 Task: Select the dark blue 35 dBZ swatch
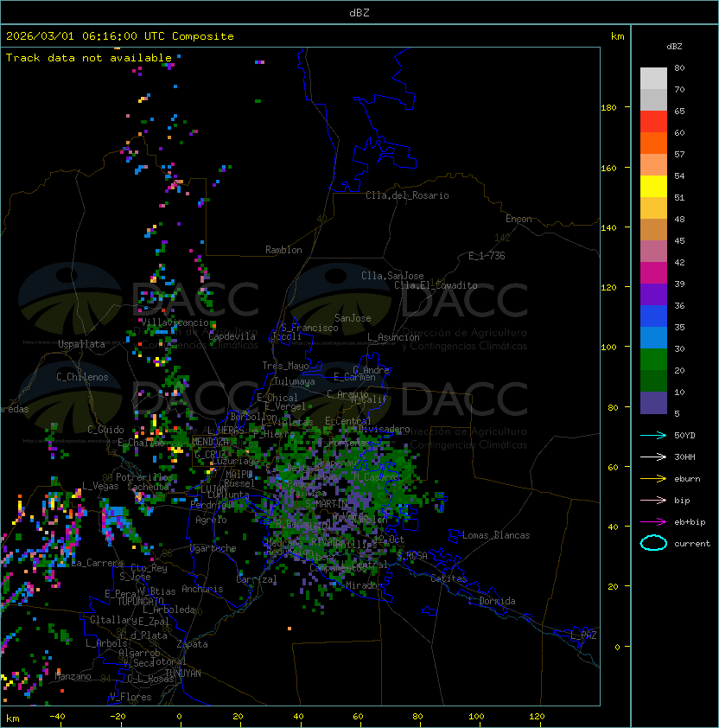point(653,316)
